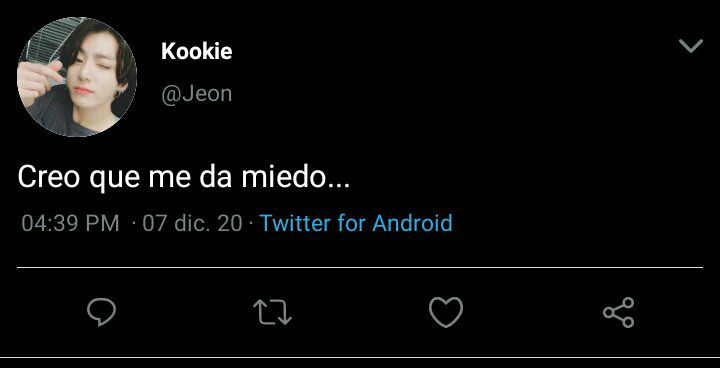Open the tweet's dropdown caret menu
The width and height of the screenshot is (720, 368).
tap(691, 46)
